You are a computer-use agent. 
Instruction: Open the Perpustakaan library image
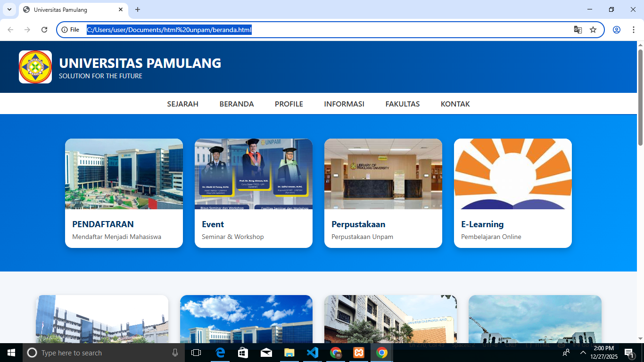click(383, 174)
